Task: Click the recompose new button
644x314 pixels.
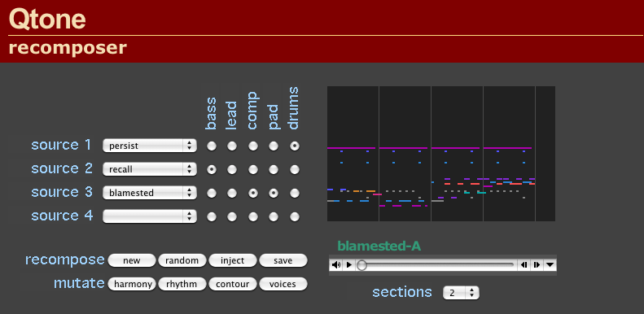Action: pyautogui.click(x=132, y=260)
